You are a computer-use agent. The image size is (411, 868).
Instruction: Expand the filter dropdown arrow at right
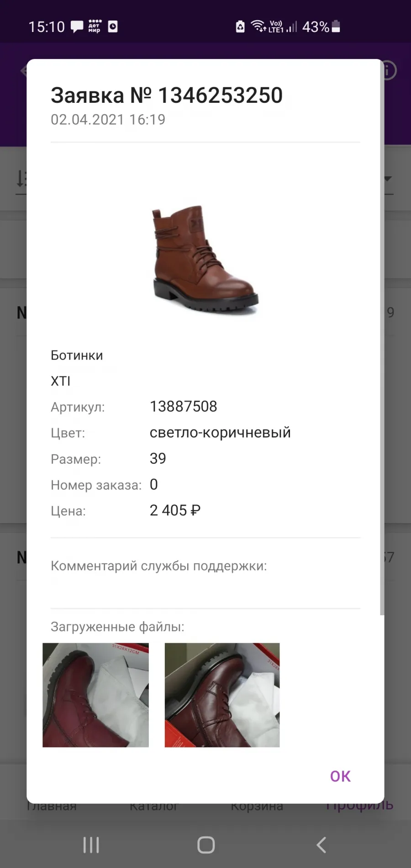pyautogui.click(x=388, y=179)
